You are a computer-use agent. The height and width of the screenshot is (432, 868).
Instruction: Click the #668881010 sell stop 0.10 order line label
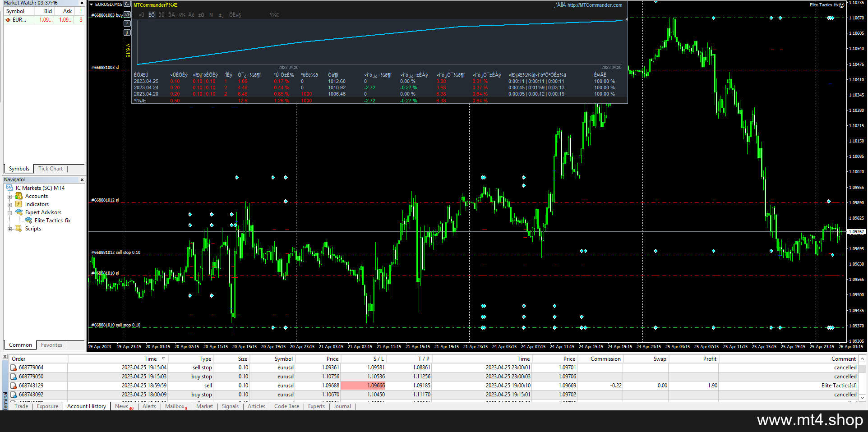click(x=116, y=325)
